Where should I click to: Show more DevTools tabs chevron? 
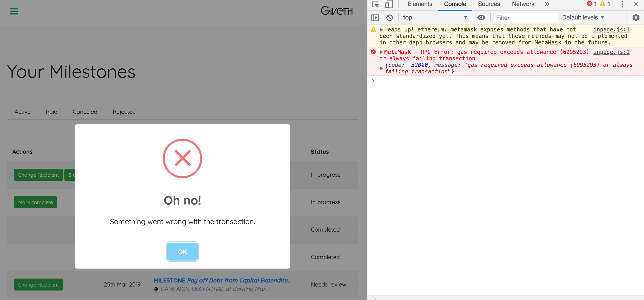pyautogui.click(x=547, y=4)
